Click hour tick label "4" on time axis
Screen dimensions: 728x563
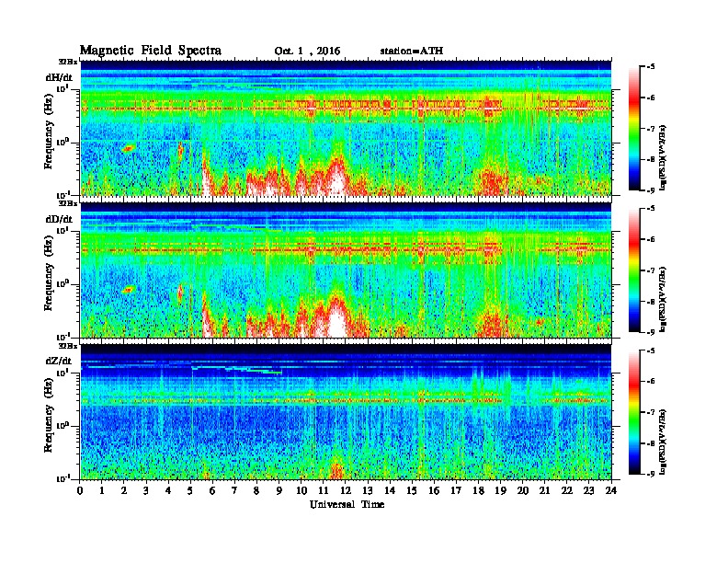coord(168,491)
